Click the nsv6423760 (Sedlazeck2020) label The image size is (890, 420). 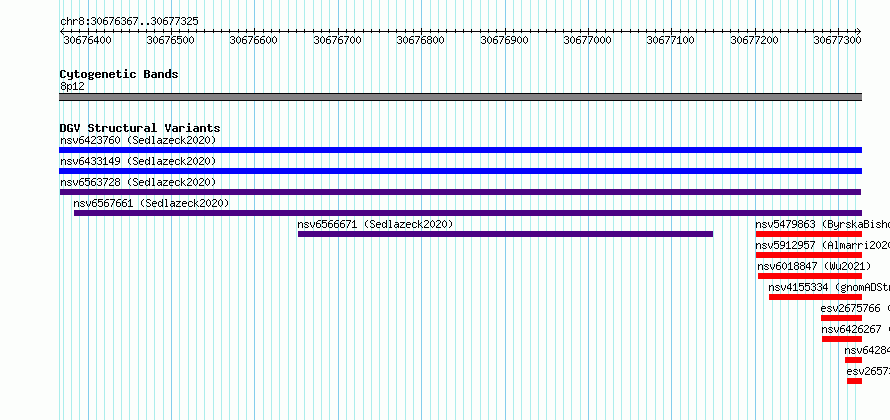(x=138, y=140)
